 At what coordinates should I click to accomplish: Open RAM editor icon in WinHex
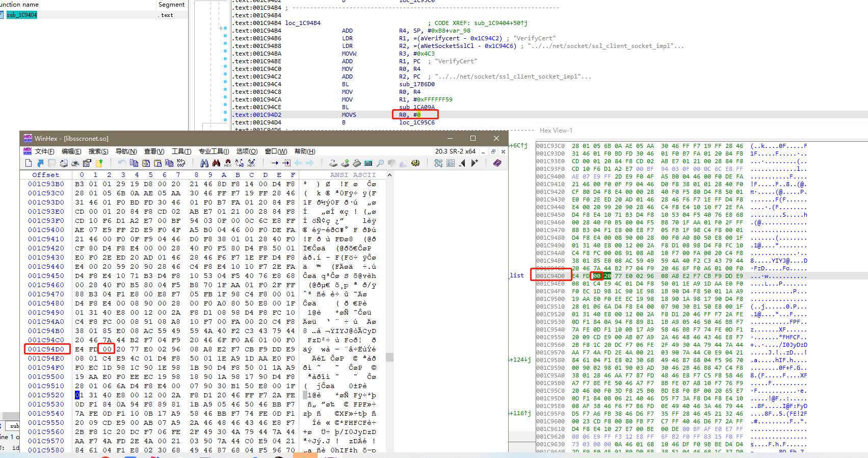357,163
